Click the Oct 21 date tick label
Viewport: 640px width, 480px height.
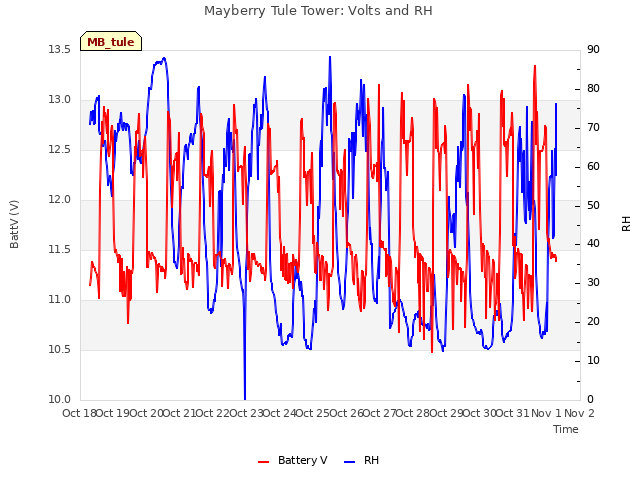180,413
